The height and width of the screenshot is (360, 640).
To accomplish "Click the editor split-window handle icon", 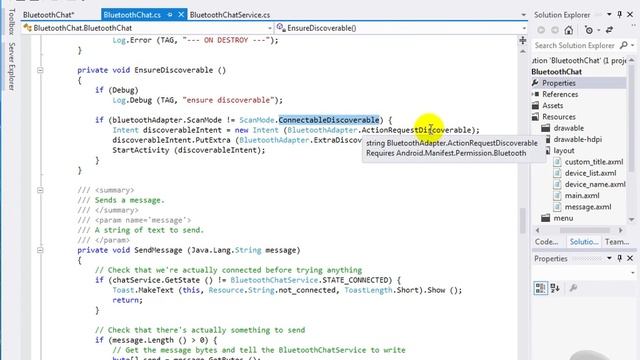I will [x=523, y=40].
